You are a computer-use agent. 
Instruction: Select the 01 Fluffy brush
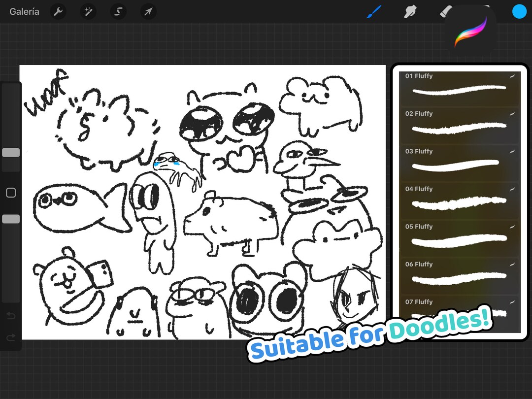coord(458,88)
